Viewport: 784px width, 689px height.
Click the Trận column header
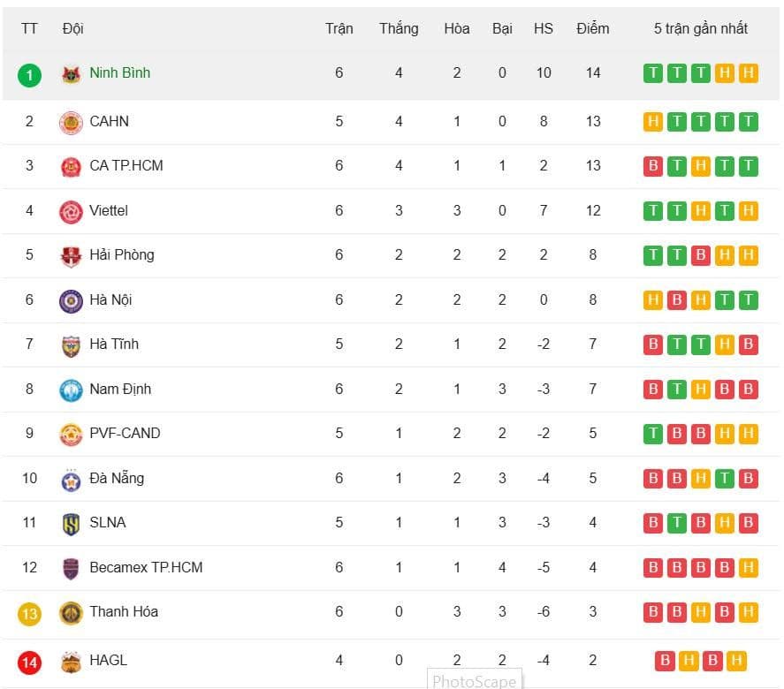click(x=339, y=28)
